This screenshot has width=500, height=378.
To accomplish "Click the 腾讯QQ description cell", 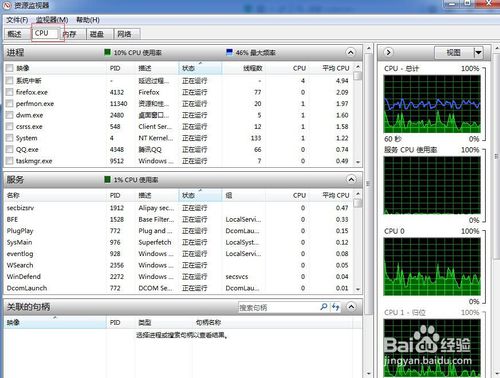I will point(150,150).
